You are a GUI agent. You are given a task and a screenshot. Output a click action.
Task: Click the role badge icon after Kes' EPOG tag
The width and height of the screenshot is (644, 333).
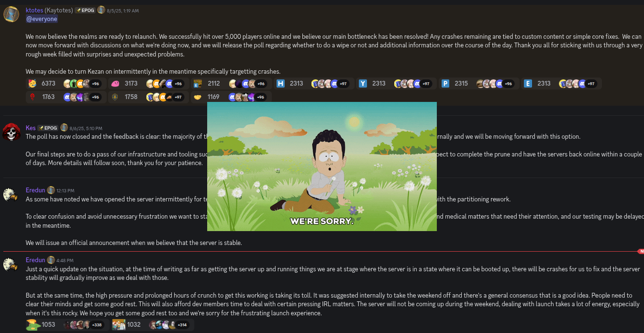pyautogui.click(x=64, y=128)
